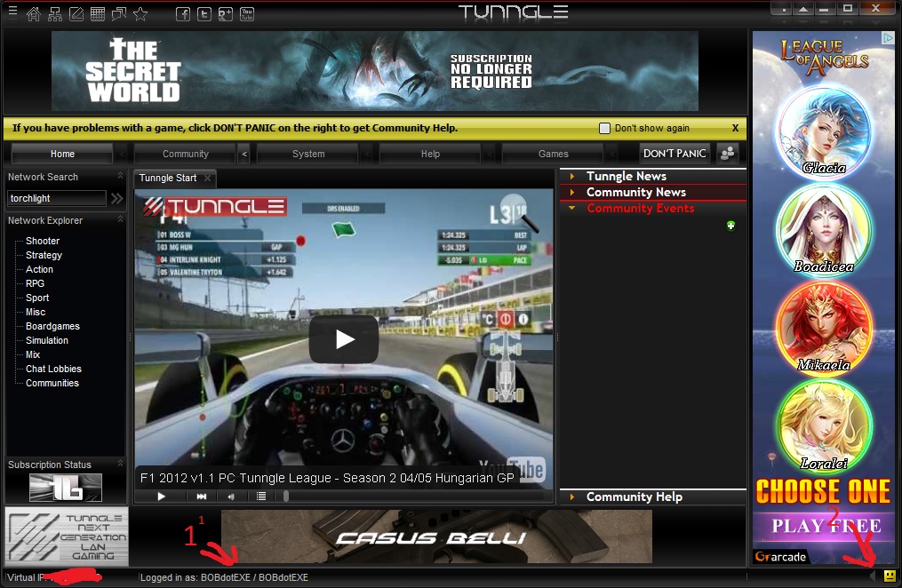Click the Home icon in the top toolbar
902x588 pixels.
point(34,14)
